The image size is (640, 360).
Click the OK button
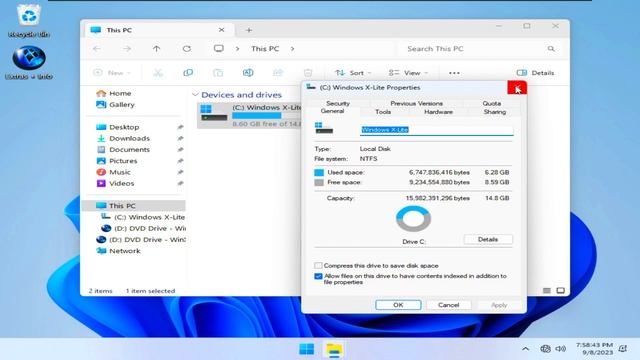click(x=398, y=305)
